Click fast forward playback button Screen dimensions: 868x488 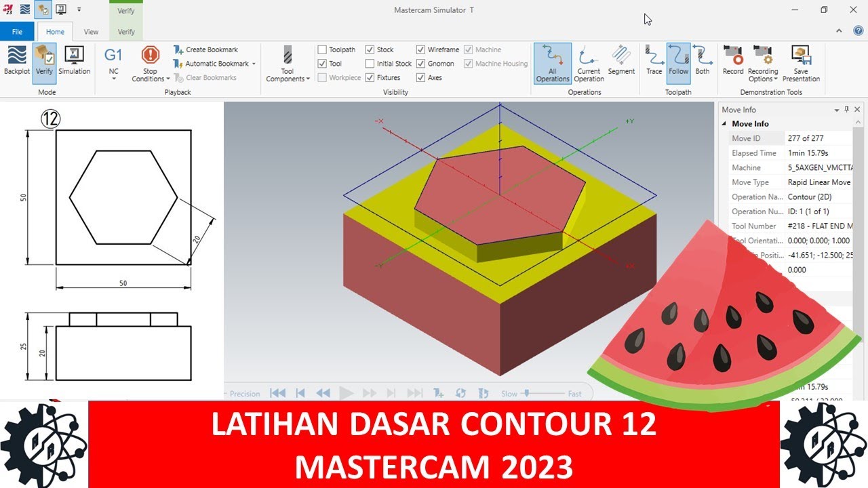click(x=370, y=393)
